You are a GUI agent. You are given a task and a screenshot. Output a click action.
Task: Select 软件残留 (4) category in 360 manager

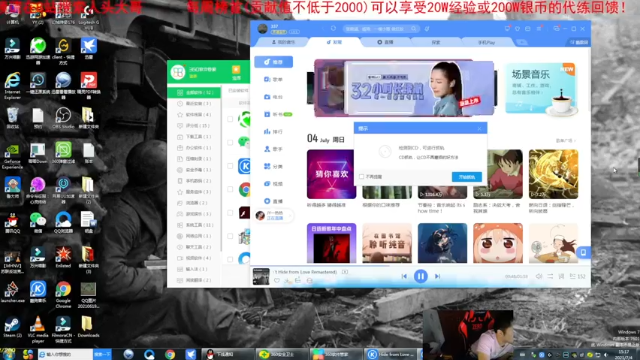194,115
